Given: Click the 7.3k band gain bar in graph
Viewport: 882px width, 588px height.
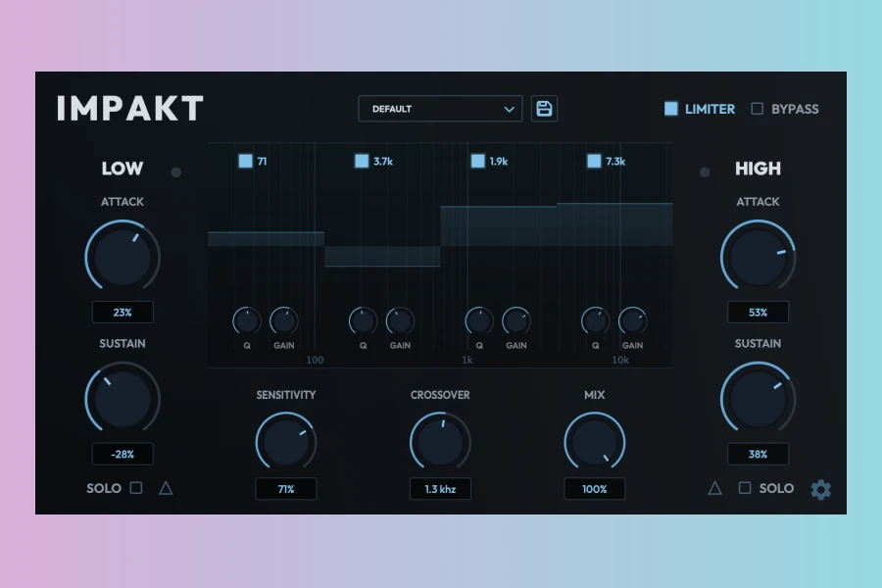Looking at the screenshot, I should coord(614,224).
